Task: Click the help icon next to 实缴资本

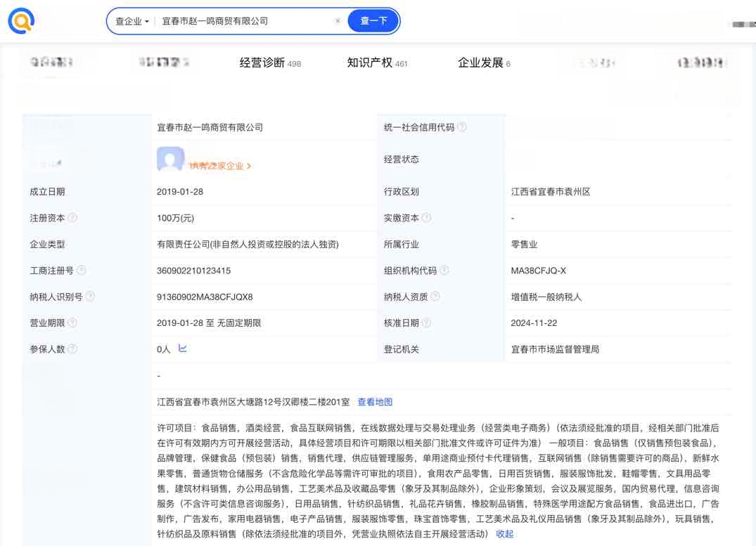Action: [427, 217]
